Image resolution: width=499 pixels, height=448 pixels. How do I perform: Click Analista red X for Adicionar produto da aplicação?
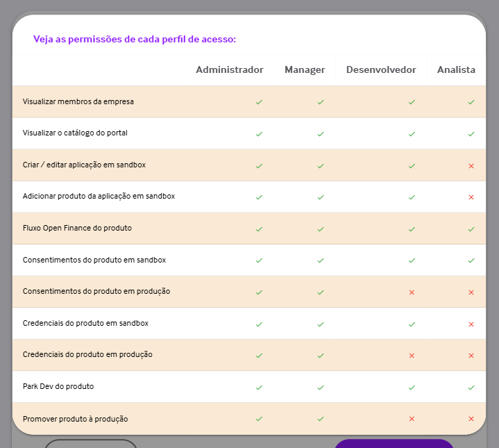pos(471,197)
